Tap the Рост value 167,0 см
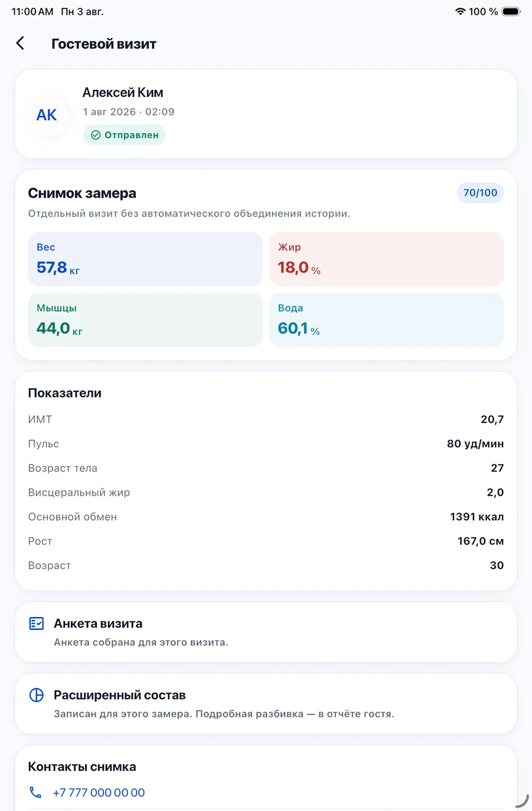Image resolution: width=532 pixels, height=811 pixels. click(x=481, y=541)
